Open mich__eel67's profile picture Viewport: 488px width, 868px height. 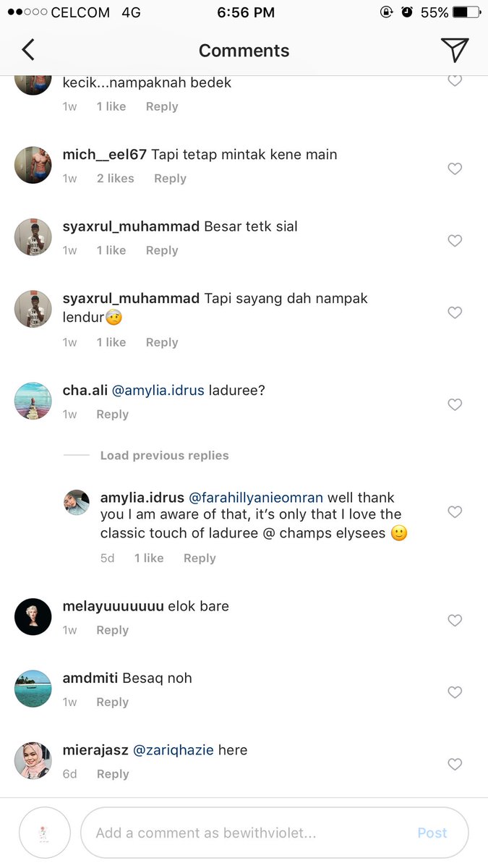click(x=33, y=165)
